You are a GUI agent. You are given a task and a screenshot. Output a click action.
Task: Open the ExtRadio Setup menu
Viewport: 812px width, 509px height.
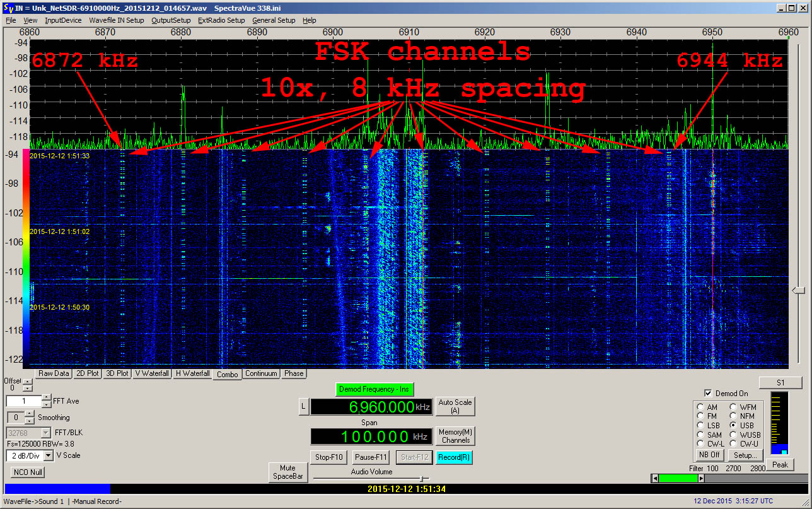221,20
